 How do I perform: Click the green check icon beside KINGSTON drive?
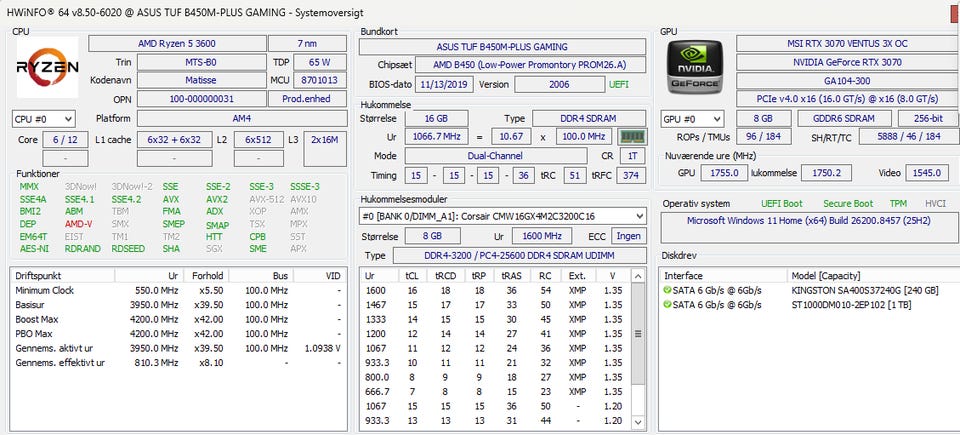click(667, 290)
